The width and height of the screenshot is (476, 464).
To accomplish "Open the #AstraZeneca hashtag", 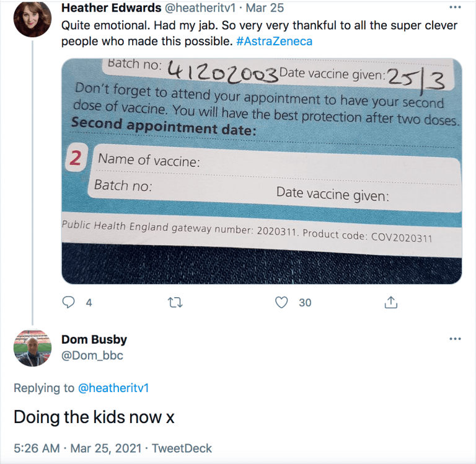I will point(274,41).
